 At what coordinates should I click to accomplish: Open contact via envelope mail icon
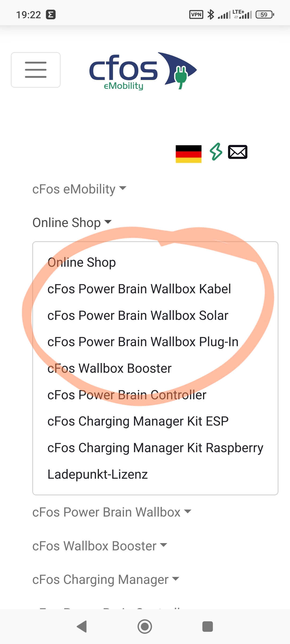tap(238, 152)
